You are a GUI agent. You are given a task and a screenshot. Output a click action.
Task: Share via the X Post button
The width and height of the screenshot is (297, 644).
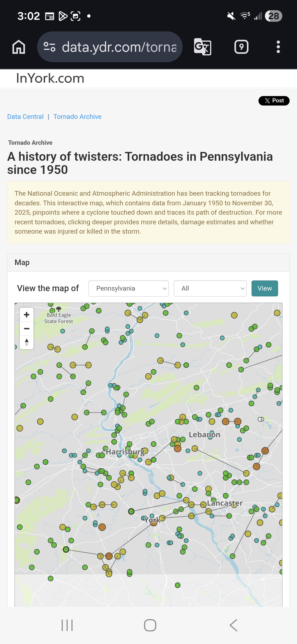coord(274,101)
